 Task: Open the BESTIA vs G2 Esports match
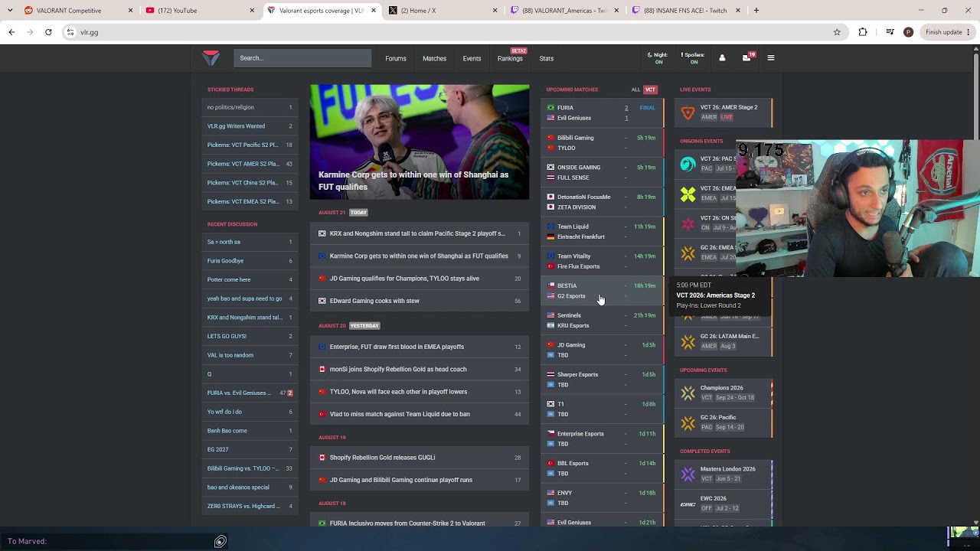(x=602, y=291)
